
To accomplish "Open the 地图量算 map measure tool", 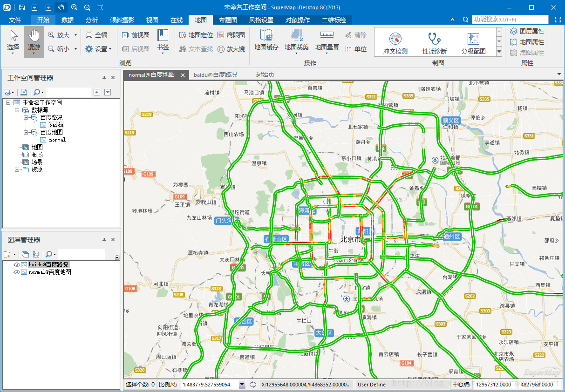I will 327,41.
